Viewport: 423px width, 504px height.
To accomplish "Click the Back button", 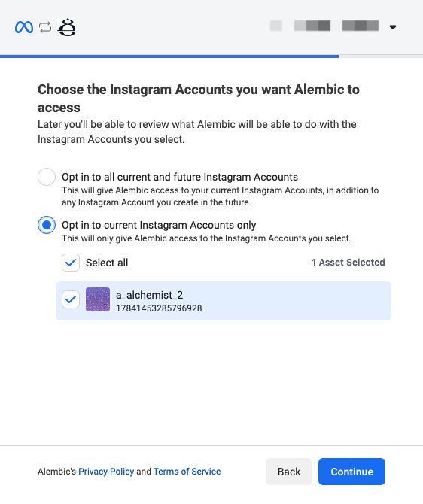I will [289, 472].
